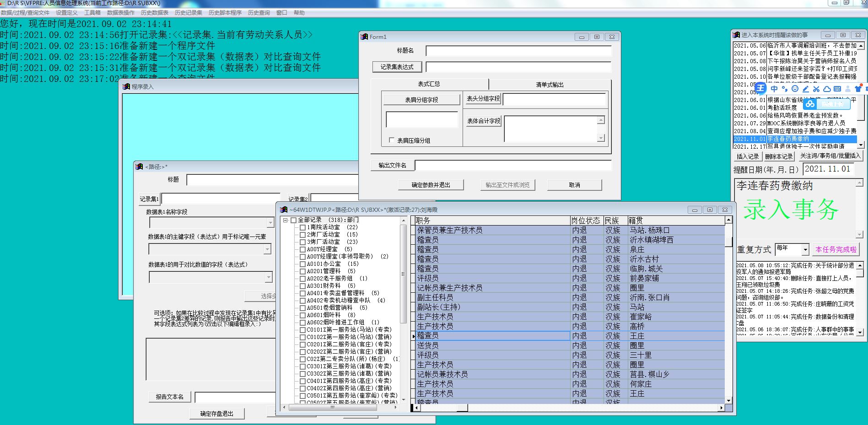Screen dimensions: 868x425
Task: Click the 确定参数并退出 button
Action: [431, 185]
